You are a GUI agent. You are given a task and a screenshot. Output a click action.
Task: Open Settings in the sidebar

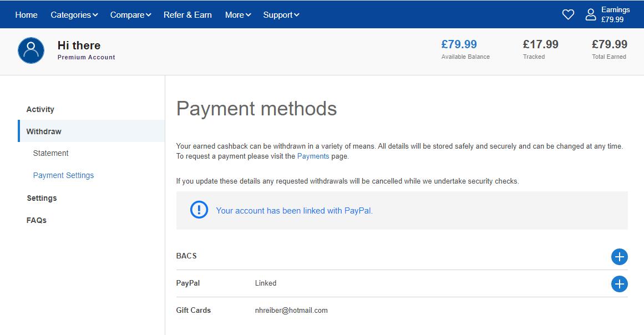pyautogui.click(x=42, y=198)
